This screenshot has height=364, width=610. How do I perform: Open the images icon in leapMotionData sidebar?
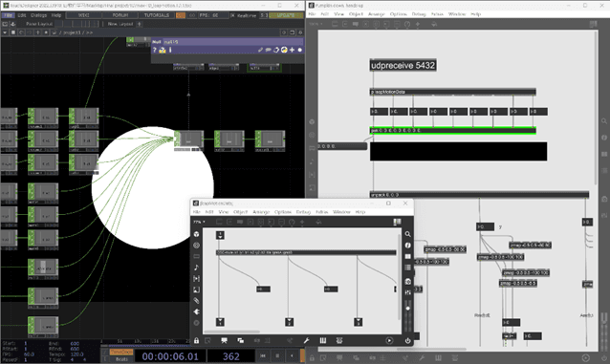coord(196,289)
